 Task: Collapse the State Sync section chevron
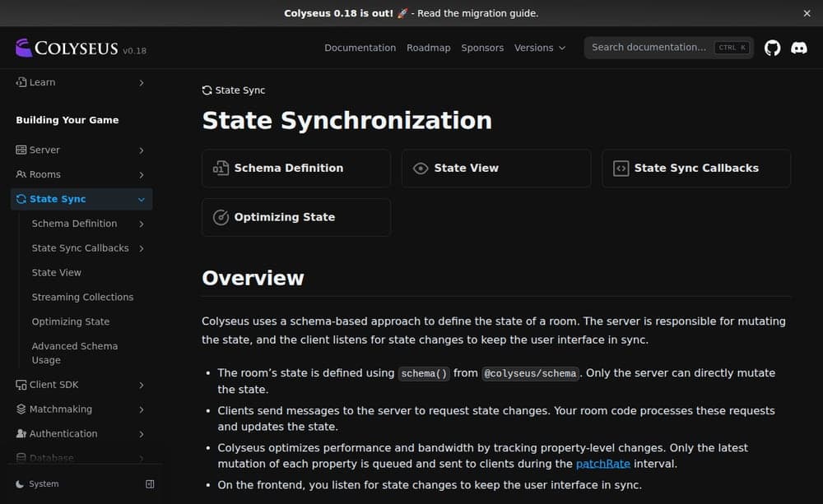(x=142, y=199)
